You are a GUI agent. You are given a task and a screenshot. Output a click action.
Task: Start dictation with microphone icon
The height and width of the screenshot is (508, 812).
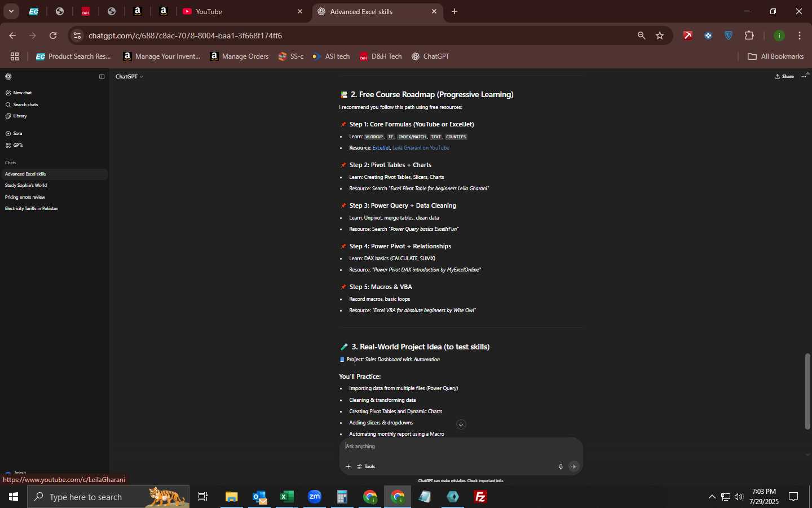pyautogui.click(x=561, y=467)
